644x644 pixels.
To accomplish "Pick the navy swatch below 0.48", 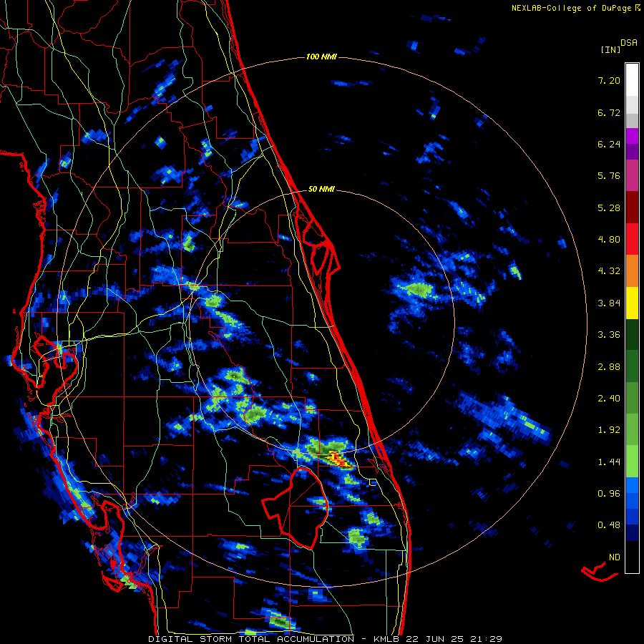I will point(632,532).
